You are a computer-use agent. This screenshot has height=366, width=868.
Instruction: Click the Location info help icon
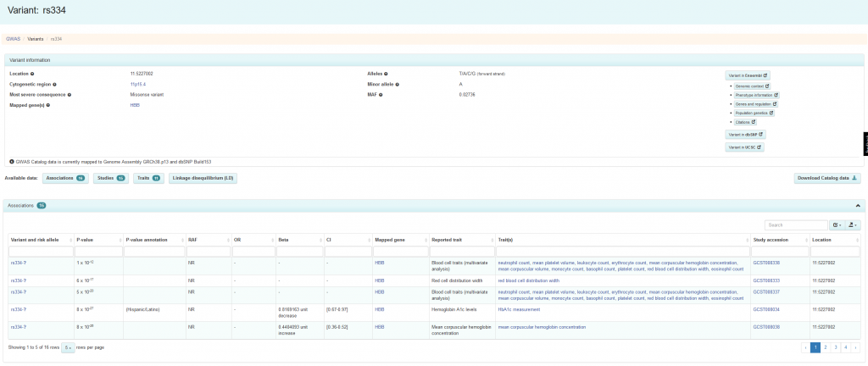point(32,74)
